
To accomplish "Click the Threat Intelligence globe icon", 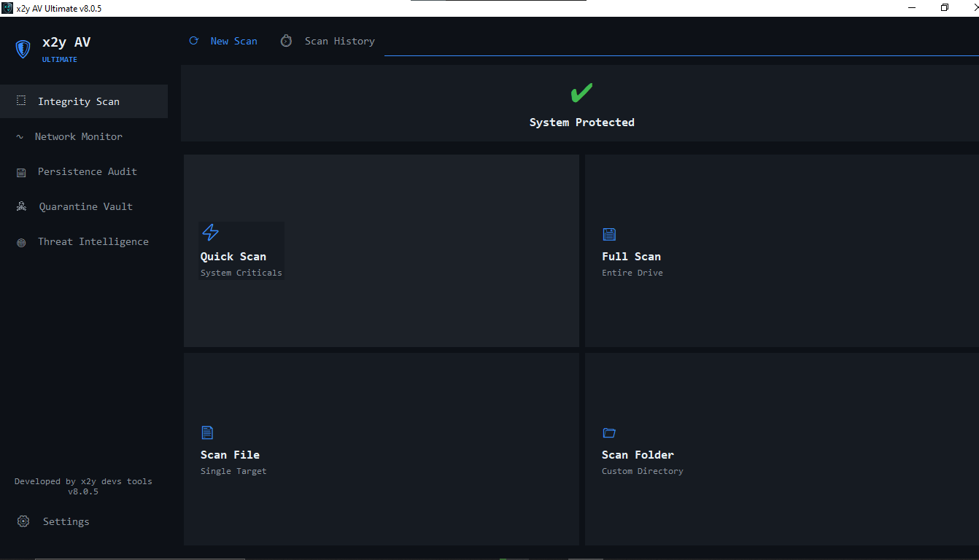I will (20, 241).
